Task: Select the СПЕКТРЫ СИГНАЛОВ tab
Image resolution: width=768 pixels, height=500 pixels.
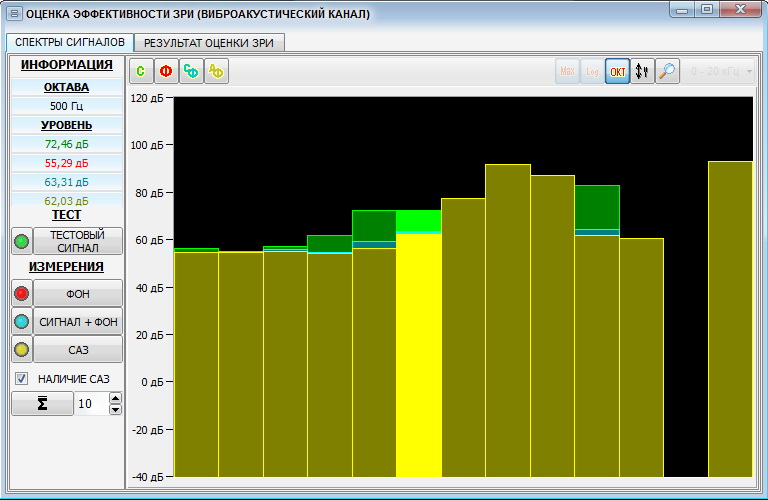Action: (69, 42)
